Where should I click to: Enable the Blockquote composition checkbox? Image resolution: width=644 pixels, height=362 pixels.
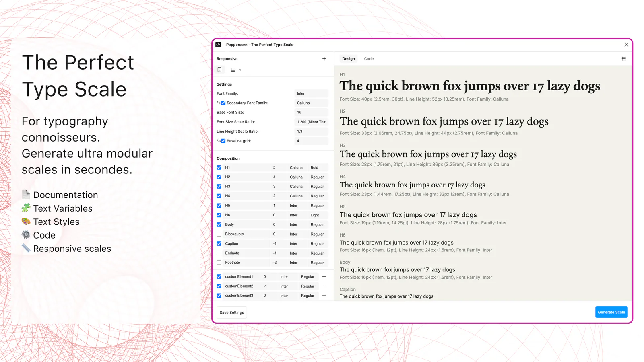click(x=219, y=234)
